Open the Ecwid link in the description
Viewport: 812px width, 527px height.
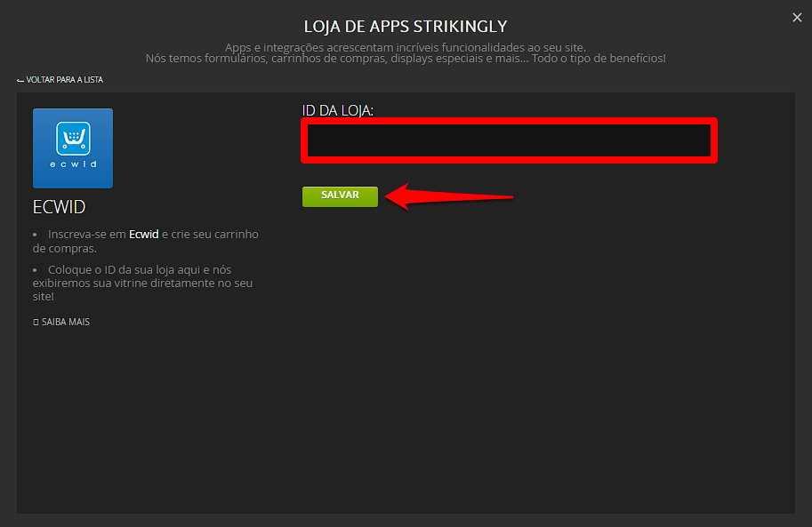(x=143, y=234)
